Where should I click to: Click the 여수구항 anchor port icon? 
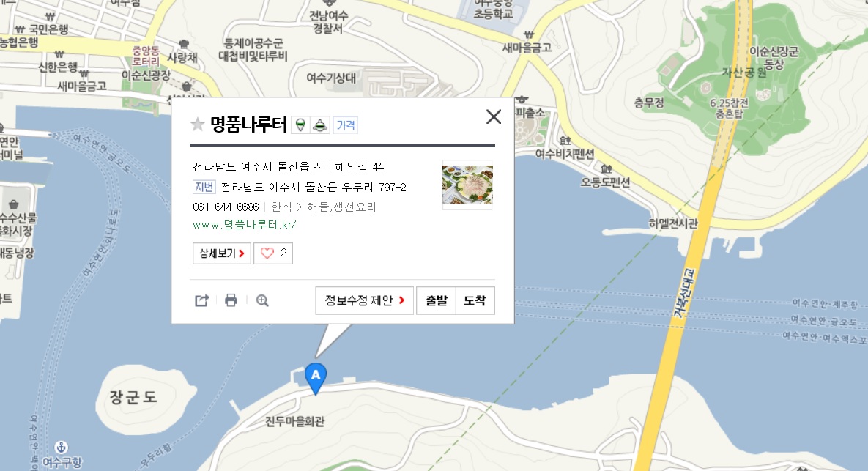tap(61, 447)
